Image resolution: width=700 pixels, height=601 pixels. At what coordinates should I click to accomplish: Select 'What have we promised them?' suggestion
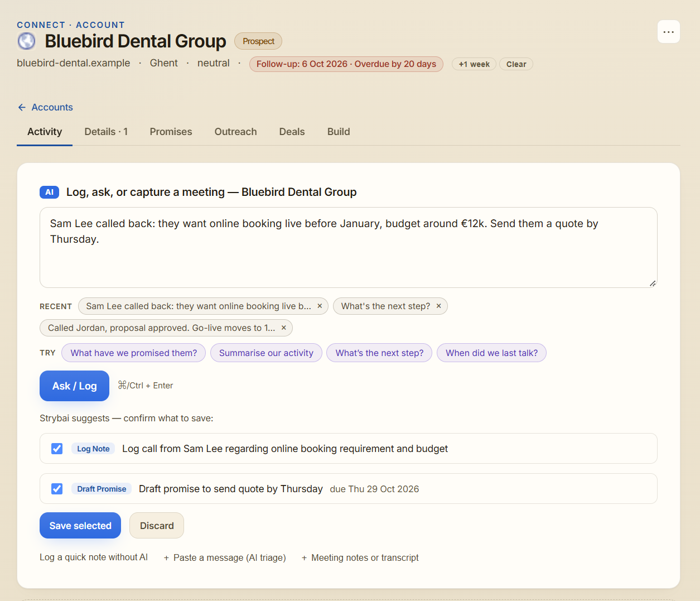point(134,353)
